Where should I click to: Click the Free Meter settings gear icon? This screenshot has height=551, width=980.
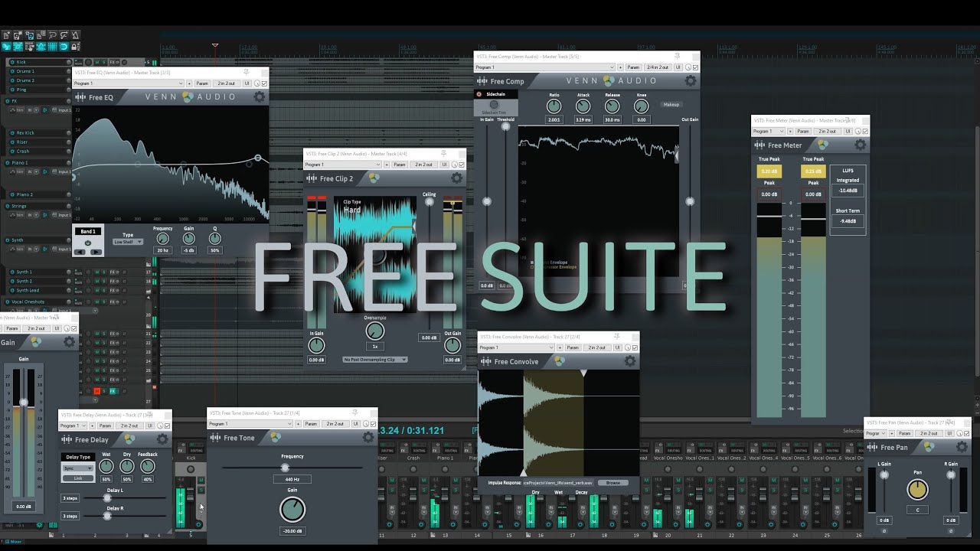[861, 145]
